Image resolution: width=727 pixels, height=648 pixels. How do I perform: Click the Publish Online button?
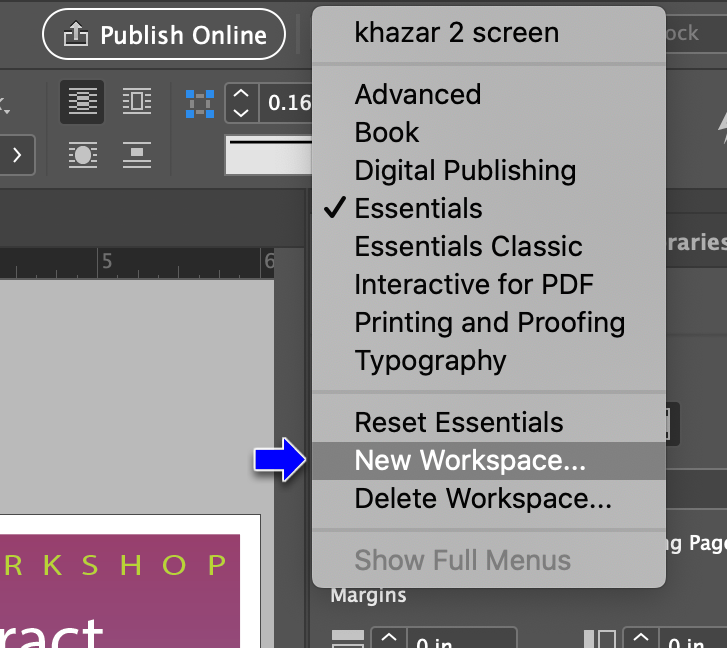(164, 34)
